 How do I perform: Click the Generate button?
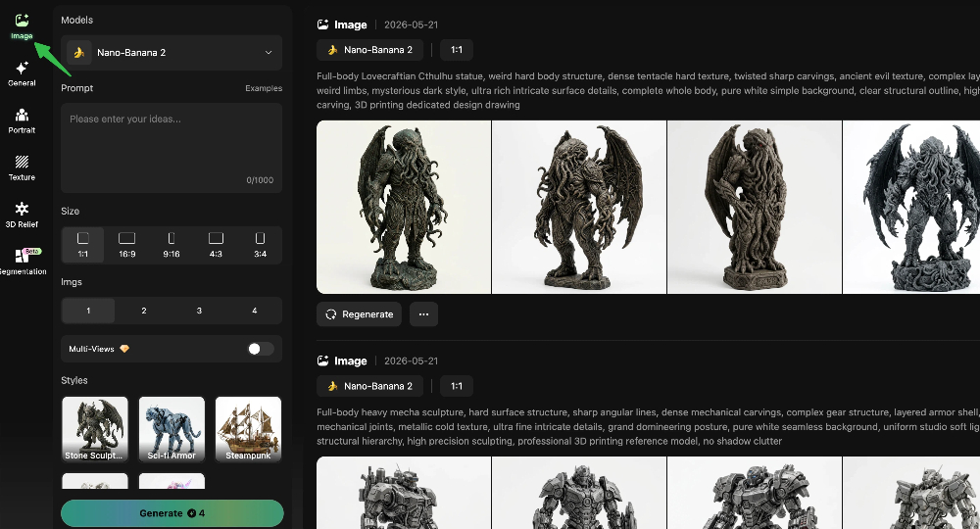click(171, 513)
